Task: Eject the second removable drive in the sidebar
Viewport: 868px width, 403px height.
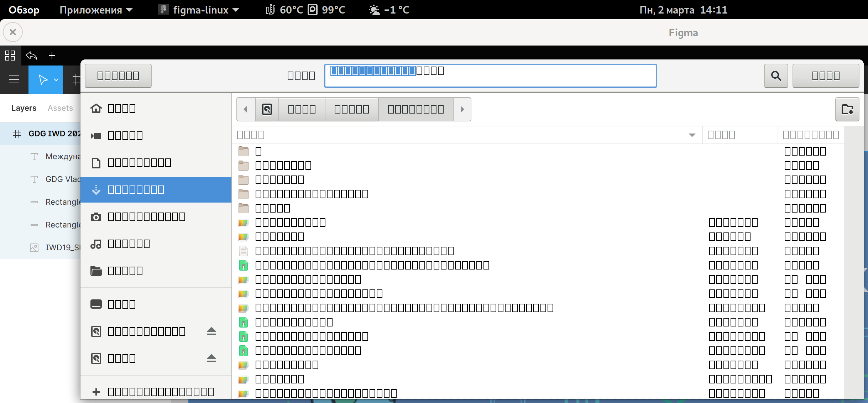Action: (x=211, y=358)
